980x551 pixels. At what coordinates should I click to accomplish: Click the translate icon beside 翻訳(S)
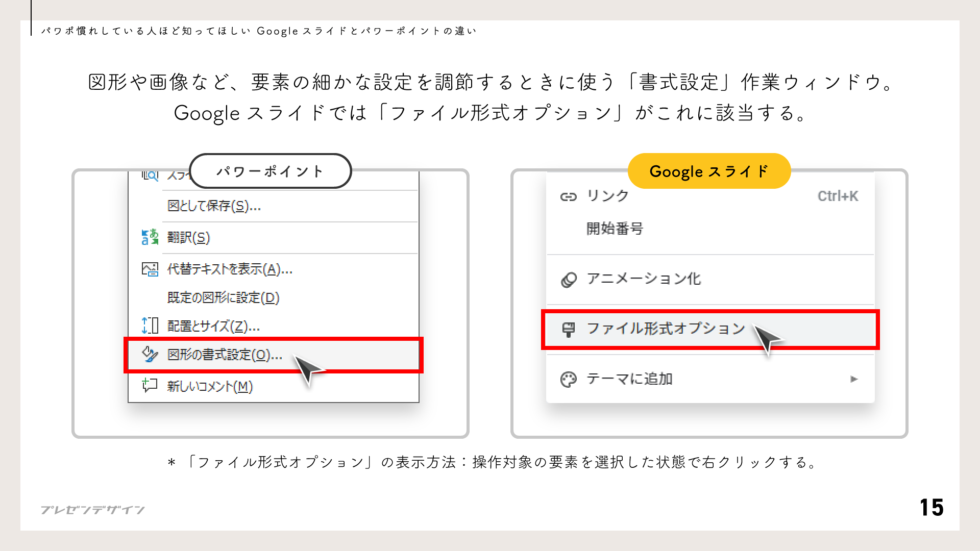[x=150, y=237]
